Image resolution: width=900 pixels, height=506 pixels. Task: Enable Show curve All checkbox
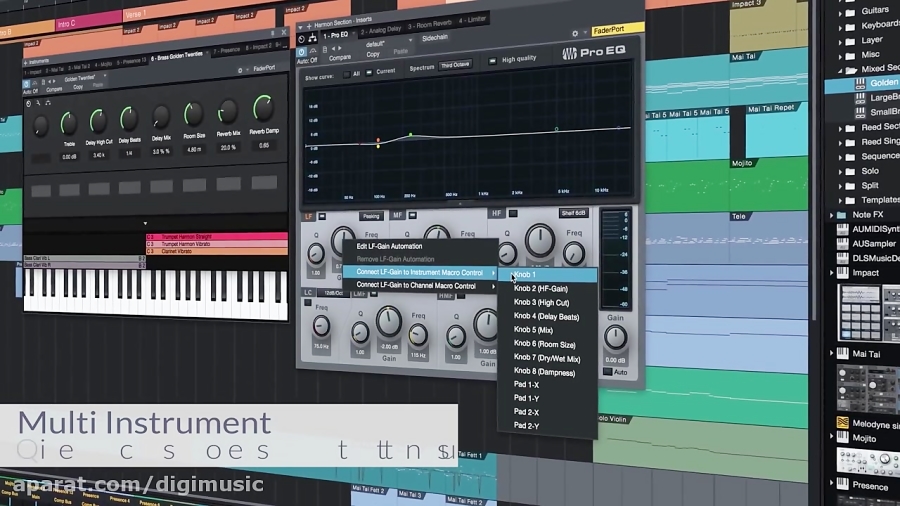pos(347,75)
